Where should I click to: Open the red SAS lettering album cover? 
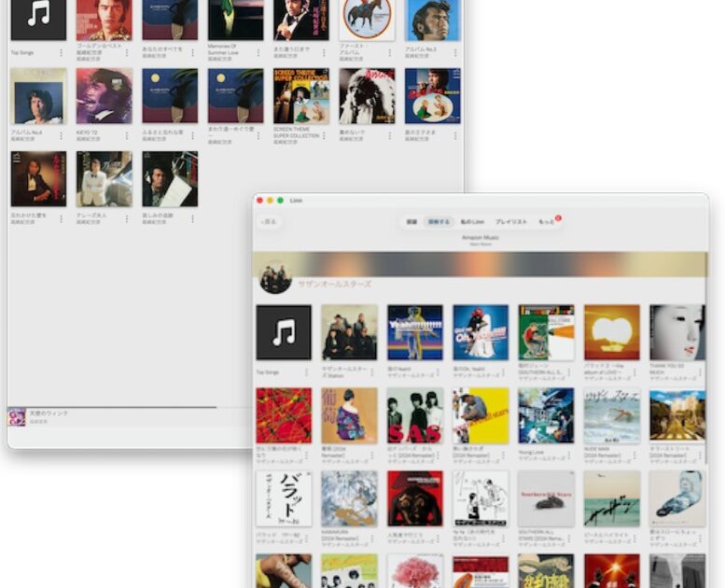(414, 415)
